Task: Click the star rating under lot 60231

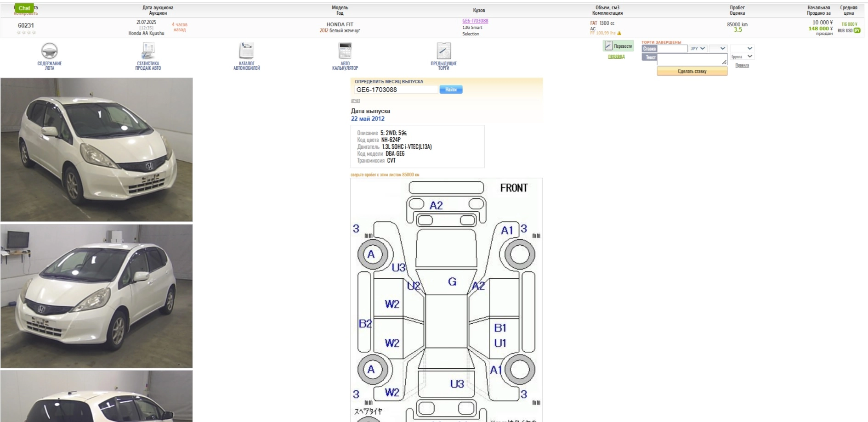Action: pos(26,33)
